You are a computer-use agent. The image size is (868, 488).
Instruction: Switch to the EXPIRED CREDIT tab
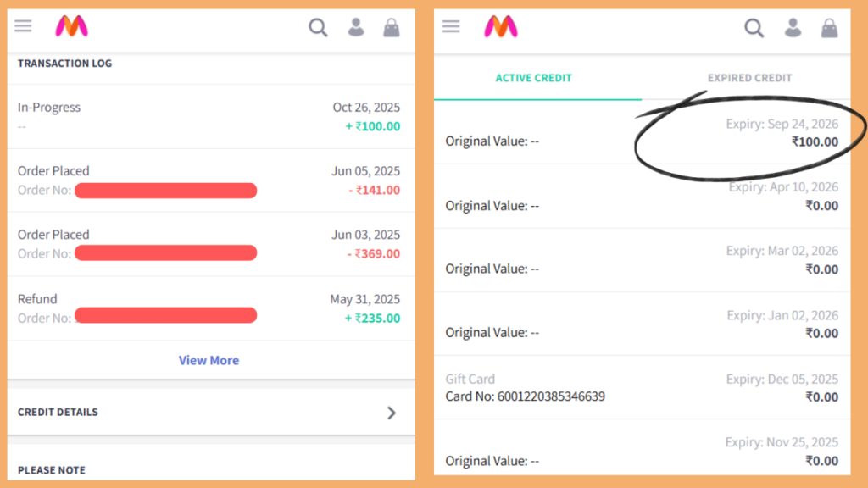coord(749,77)
